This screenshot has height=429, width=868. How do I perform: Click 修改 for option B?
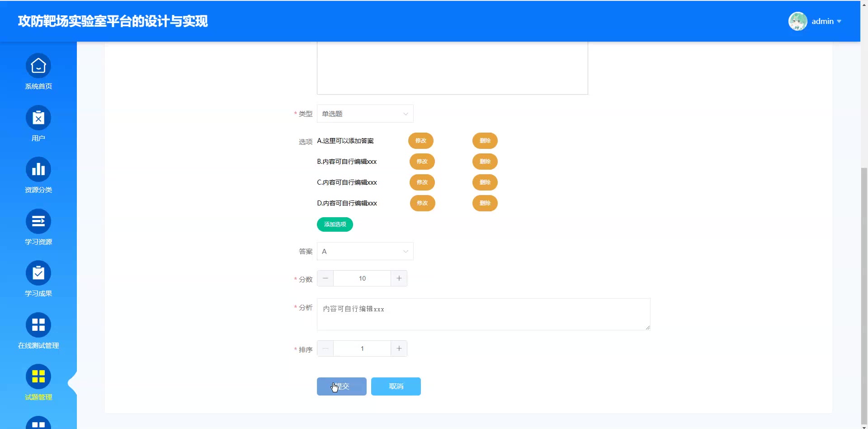click(x=422, y=162)
